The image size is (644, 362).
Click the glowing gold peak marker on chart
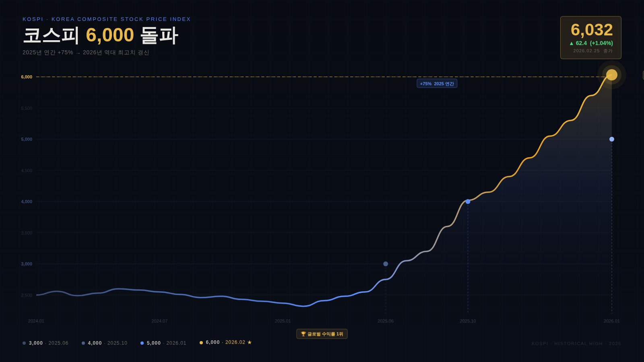tap(611, 75)
